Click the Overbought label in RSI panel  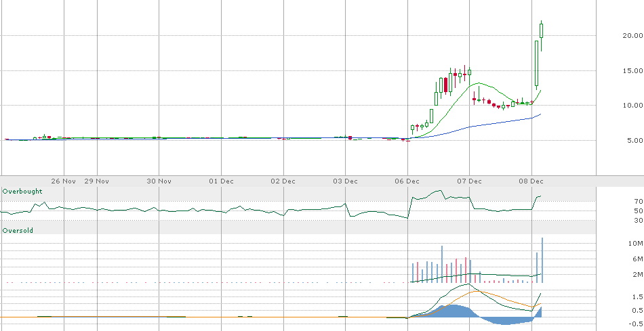tap(22, 191)
